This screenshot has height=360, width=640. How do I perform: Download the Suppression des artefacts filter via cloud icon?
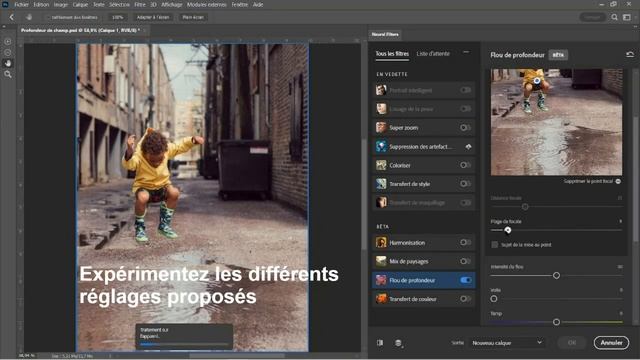click(x=468, y=147)
